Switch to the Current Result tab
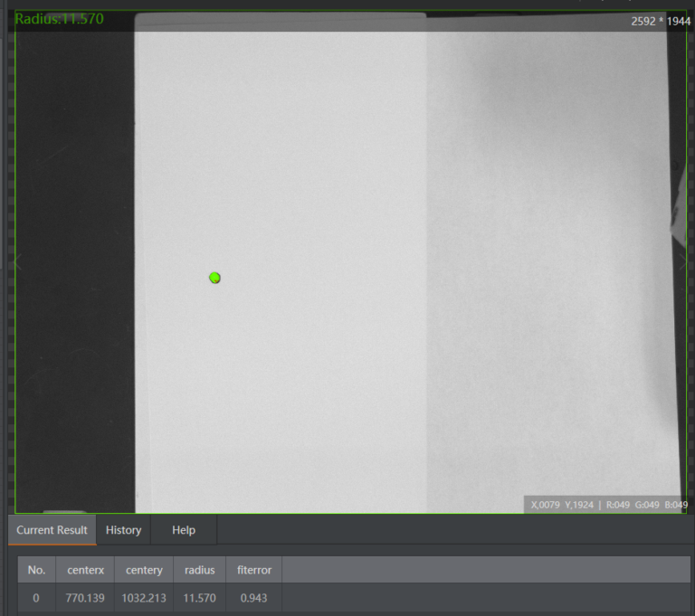This screenshot has height=616, width=695. click(52, 530)
